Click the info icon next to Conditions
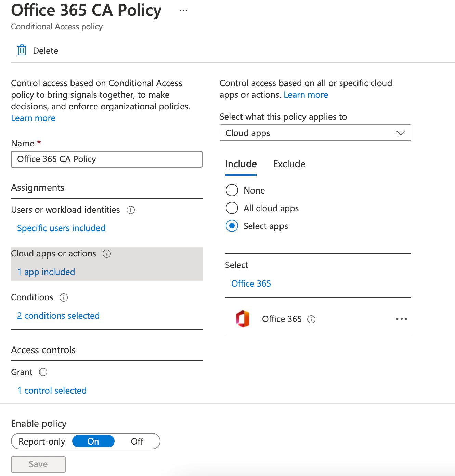455x476 pixels. [x=64, y=297]
